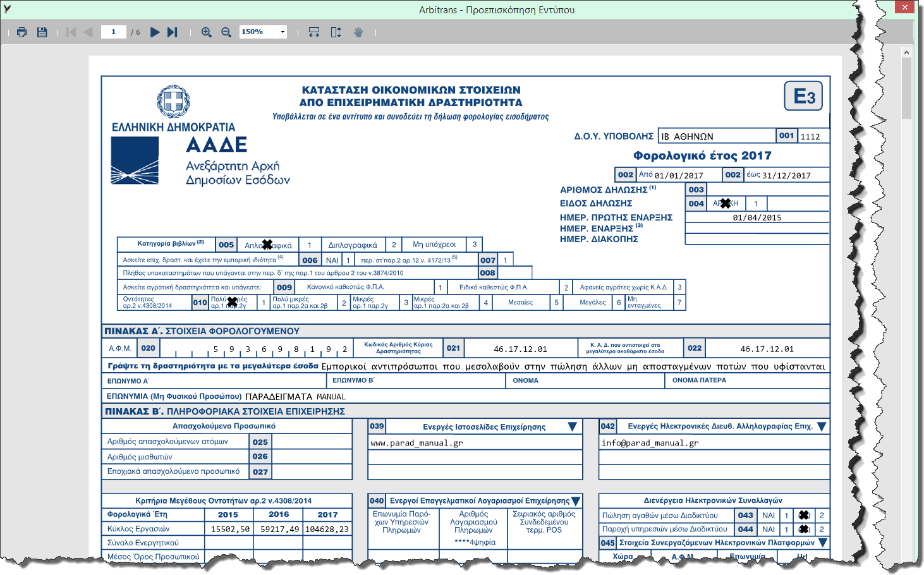
Task: Zoom out with the magnifier minus icon
Action: tap(226, 32)
